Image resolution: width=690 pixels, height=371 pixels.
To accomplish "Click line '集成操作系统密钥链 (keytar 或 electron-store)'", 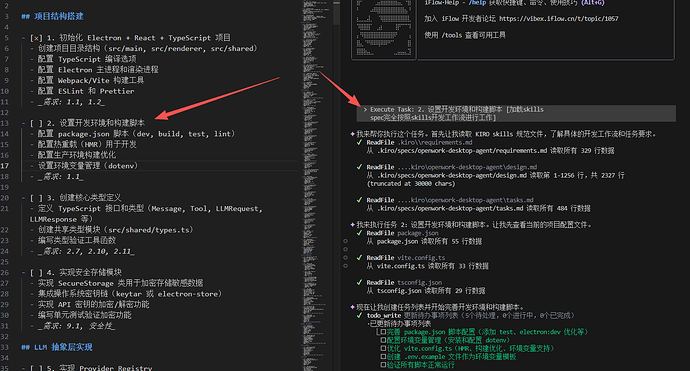I will click(130, 294).
